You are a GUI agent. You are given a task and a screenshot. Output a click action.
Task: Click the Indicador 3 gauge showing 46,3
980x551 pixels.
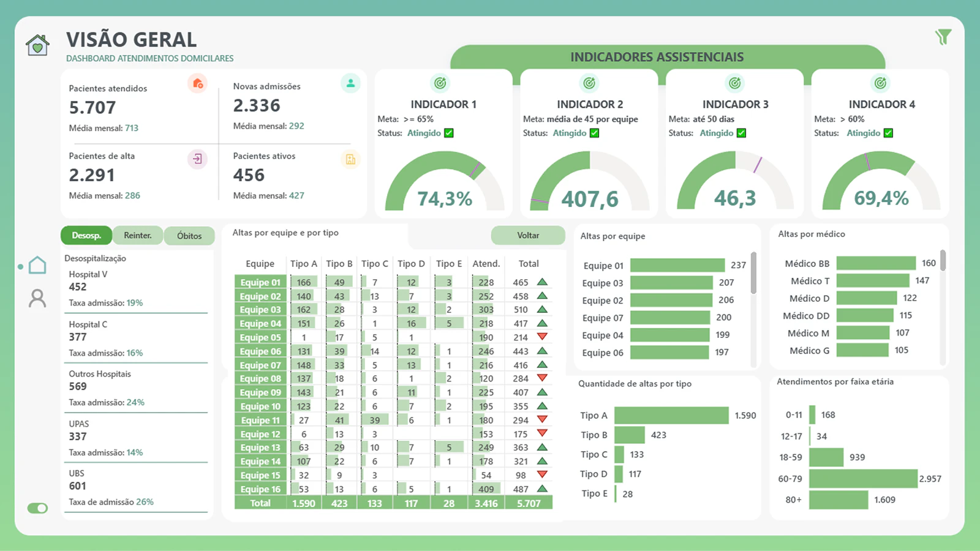coord(735,181)
